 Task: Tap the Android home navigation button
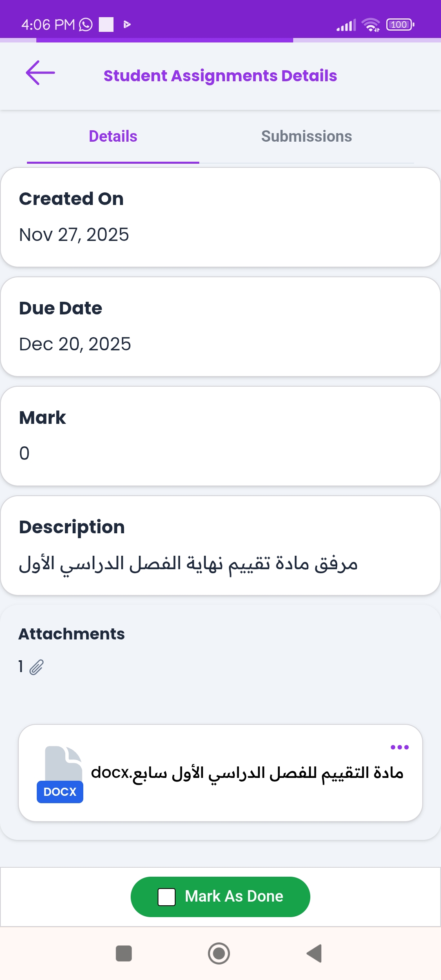[x=219, y=953]
